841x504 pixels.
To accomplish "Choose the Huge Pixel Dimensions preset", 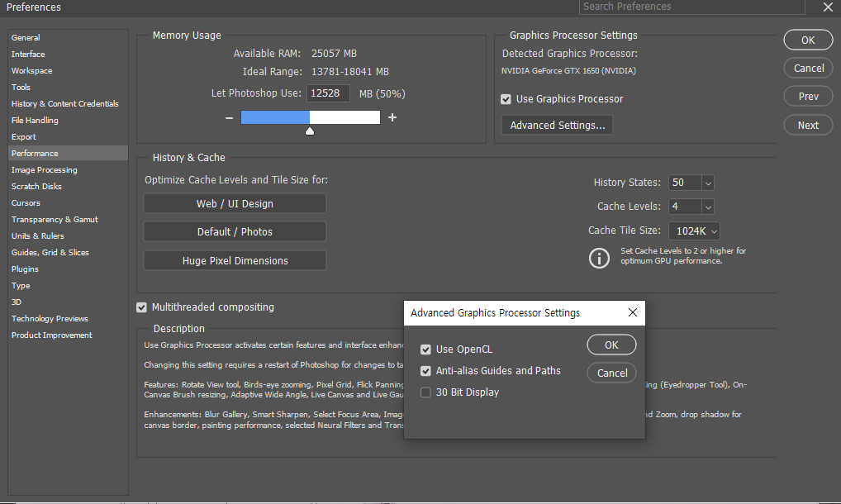I will (x=235, y=261).
